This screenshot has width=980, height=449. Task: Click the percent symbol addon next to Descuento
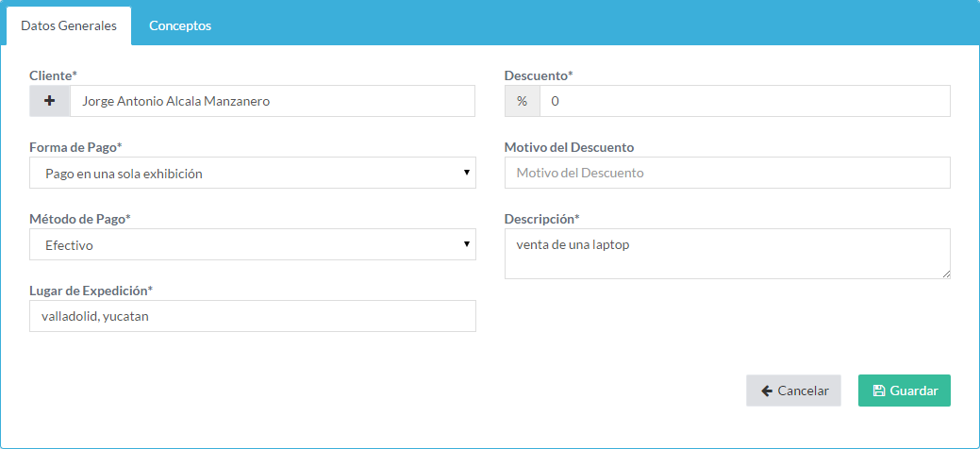pyautogui.click(x=522, y=101)
